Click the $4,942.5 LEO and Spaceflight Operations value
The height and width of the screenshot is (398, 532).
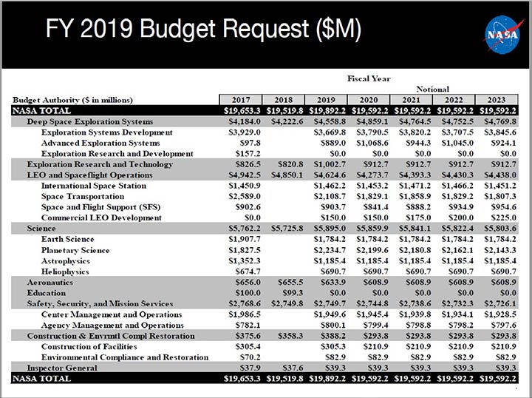click(x=245, y=175)
